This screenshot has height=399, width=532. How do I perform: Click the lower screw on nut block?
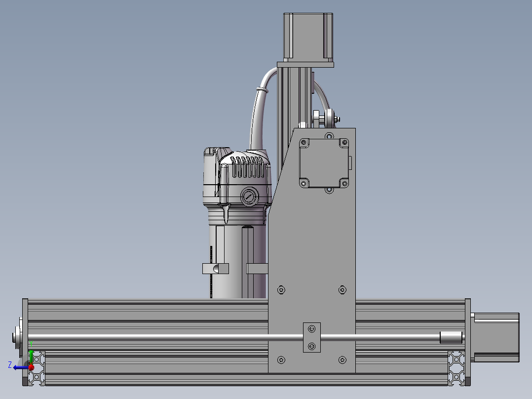(x=312, y=346)
